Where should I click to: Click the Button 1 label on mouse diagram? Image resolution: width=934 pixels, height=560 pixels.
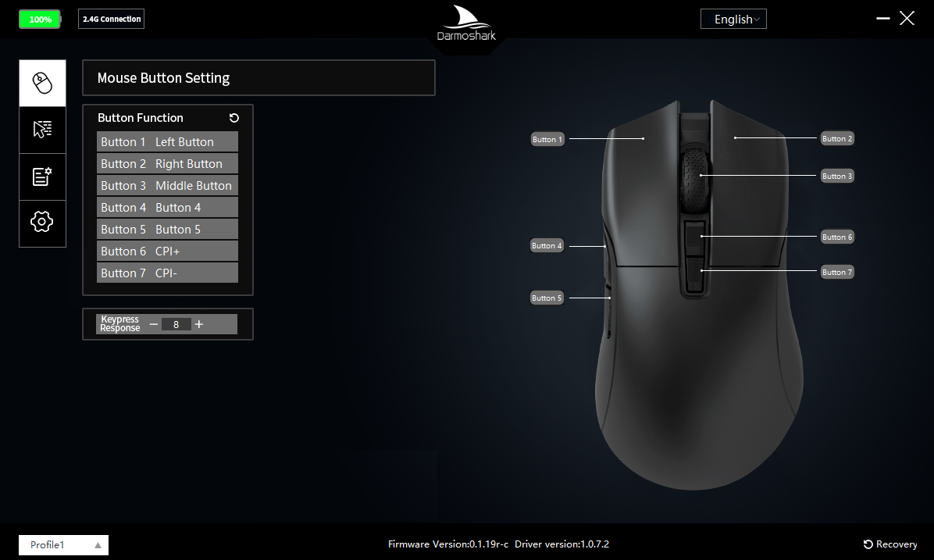point(547,139)
